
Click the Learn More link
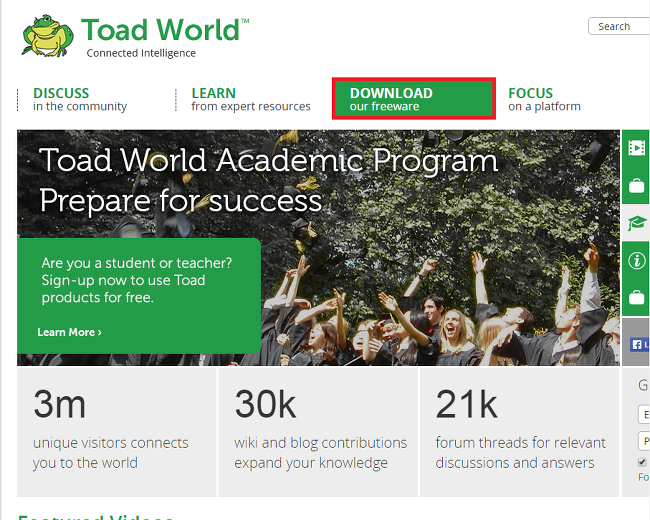pyautogui.click(x=69, y=332)
